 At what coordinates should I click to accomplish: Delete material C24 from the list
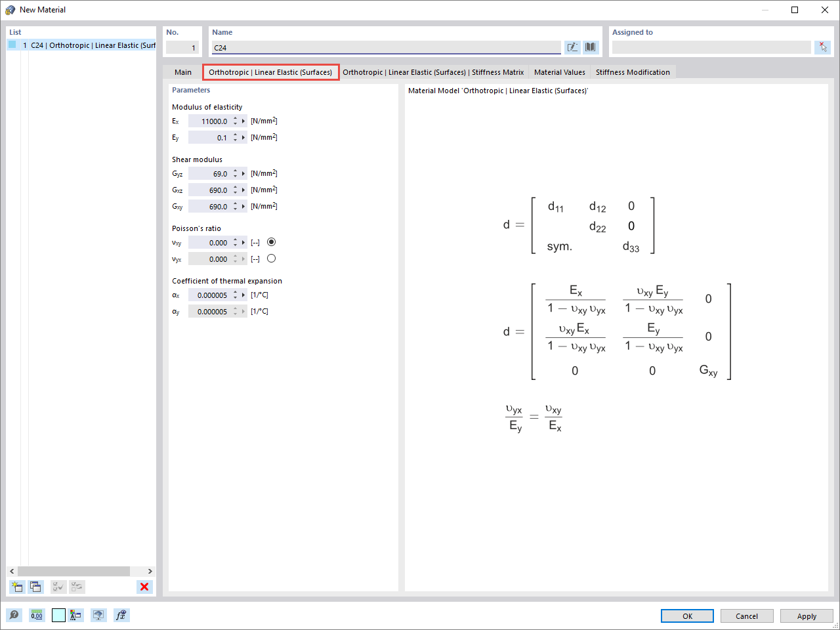coord(144,587)
